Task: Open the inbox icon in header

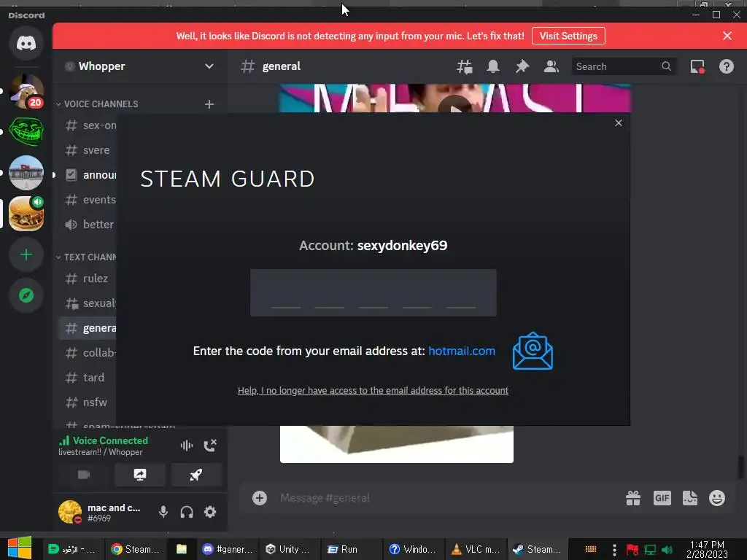Action: pos(697,66)
